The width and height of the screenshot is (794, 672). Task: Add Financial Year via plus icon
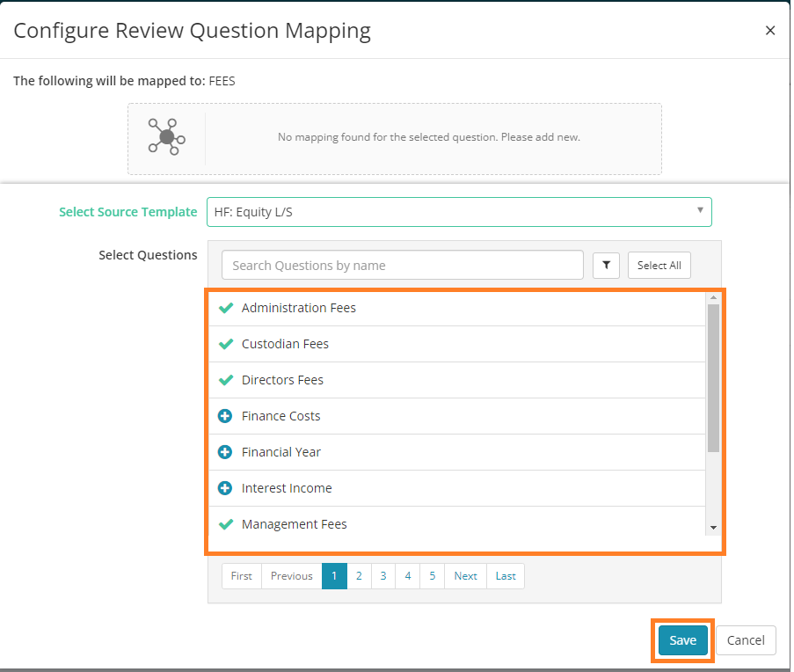click(x=225, y=452)
